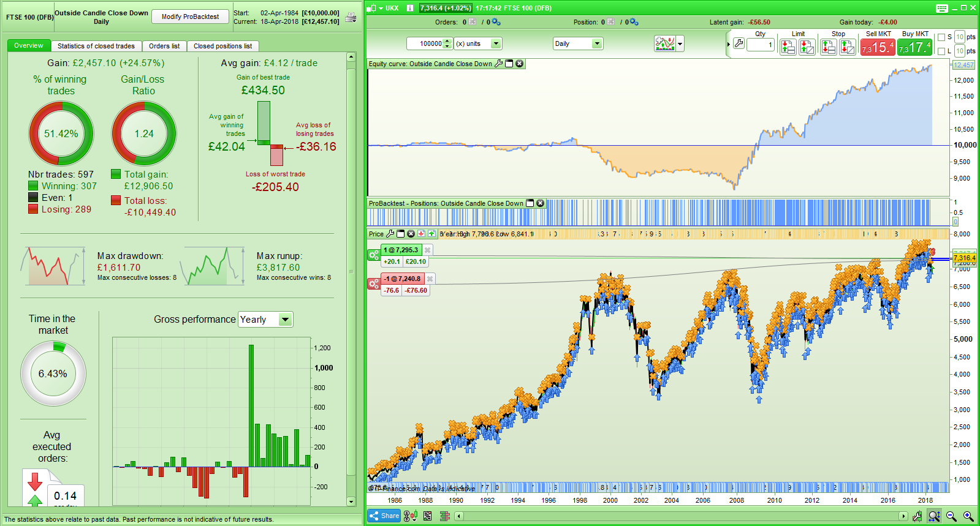Open the Orders list tab
This screenshot has height=526, width=980.
[x=164, y=46]
